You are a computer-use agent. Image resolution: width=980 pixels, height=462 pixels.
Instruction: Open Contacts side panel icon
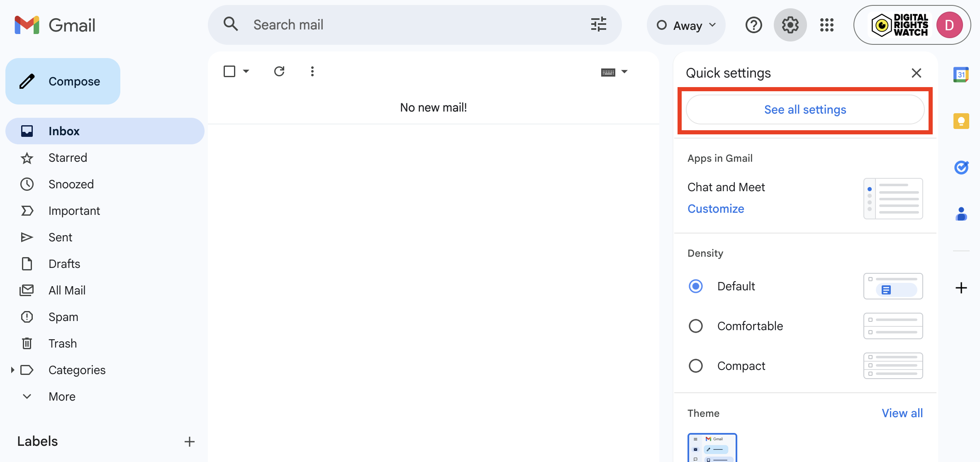coord(961,214)
